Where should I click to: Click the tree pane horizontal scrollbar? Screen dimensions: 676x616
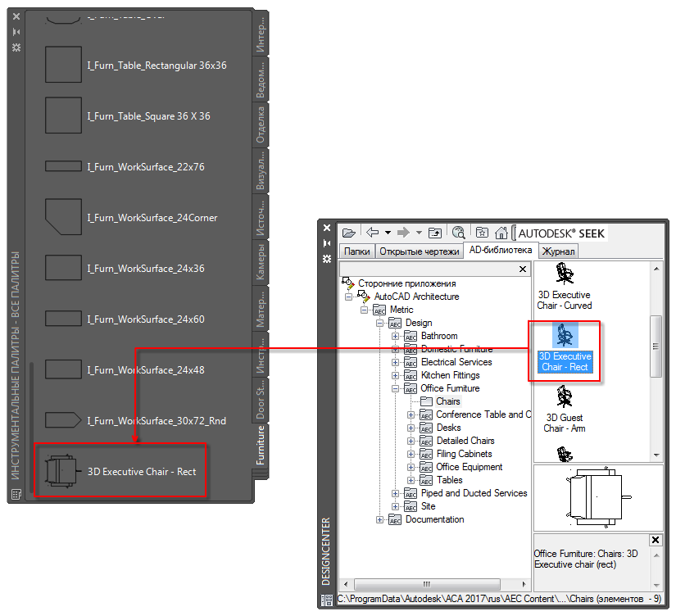pos(427,584)
